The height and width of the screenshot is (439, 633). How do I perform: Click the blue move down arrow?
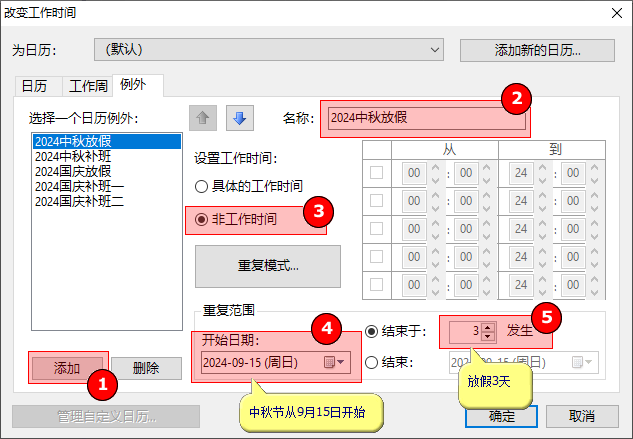[240, 118]
